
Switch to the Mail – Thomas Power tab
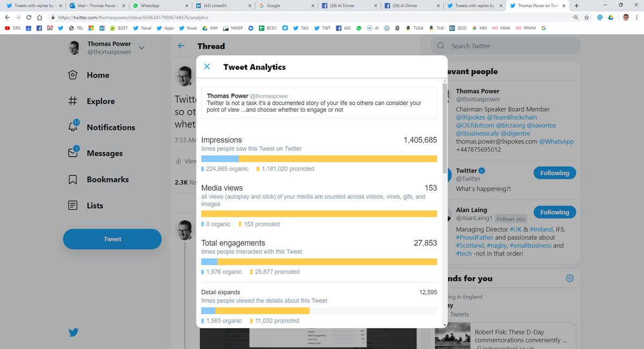tap(97, 5)
